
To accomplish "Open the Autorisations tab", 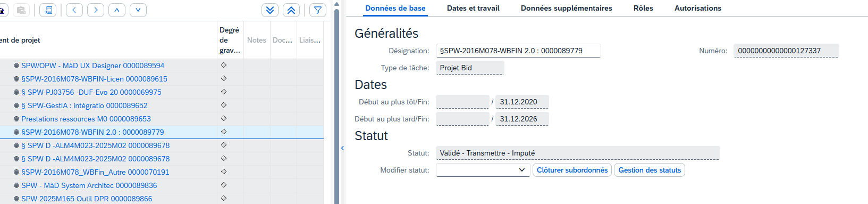I will coord(698,8).
